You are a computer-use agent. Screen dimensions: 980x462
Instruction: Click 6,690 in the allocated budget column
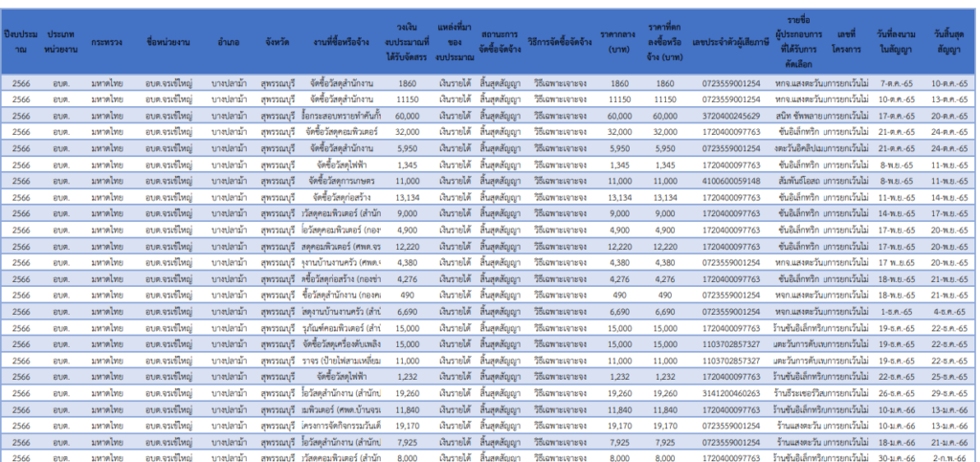[x=407, y=312]
